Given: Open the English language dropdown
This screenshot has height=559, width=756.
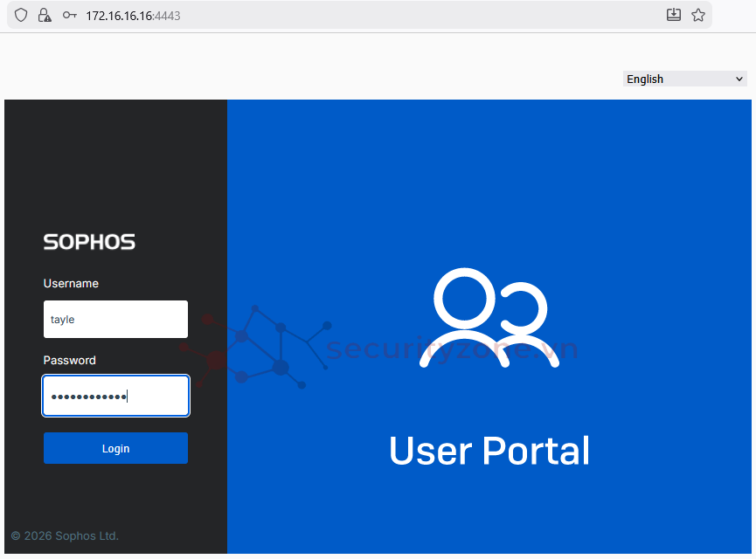Looking at the screenshot, I should click(684, 79).
